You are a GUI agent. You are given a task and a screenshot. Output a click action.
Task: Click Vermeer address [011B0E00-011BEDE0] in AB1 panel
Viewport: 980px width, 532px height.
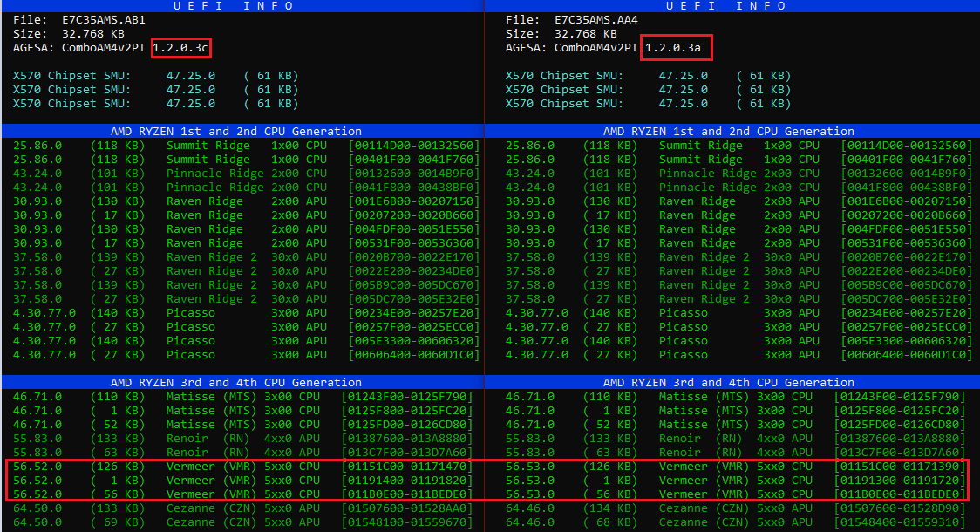click(407, 494)
